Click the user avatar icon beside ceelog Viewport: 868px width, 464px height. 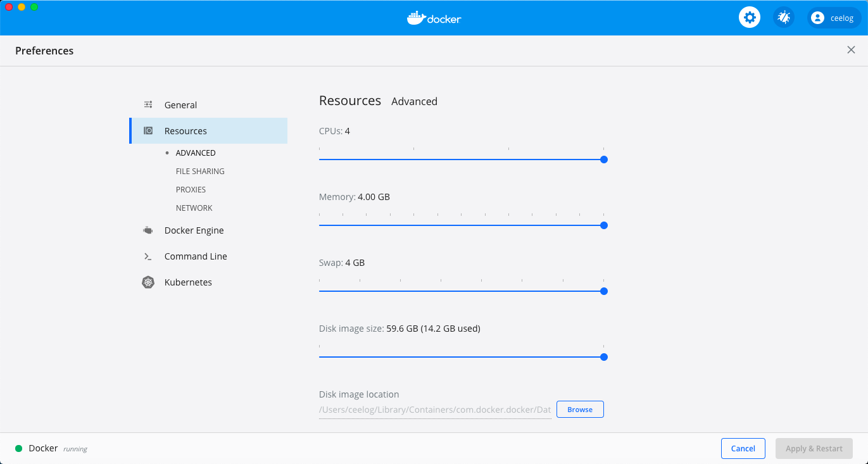pos(817,18)
